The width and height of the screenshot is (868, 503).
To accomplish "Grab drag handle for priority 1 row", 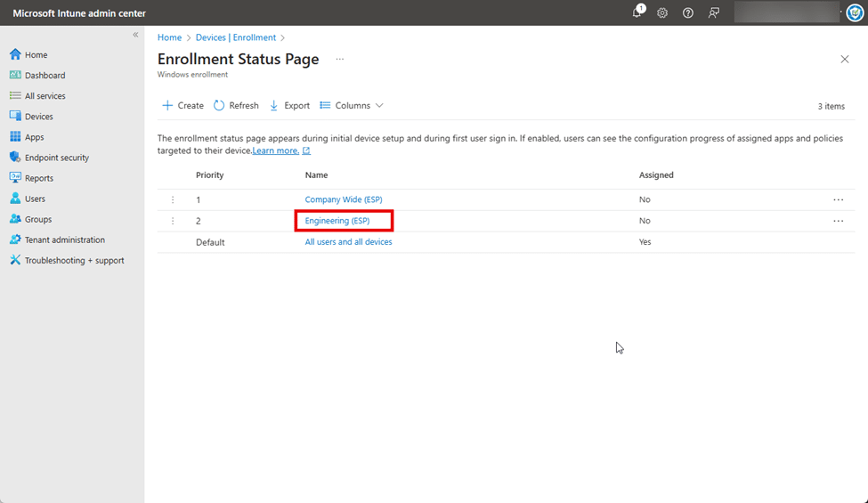I will tap(173, 199).
